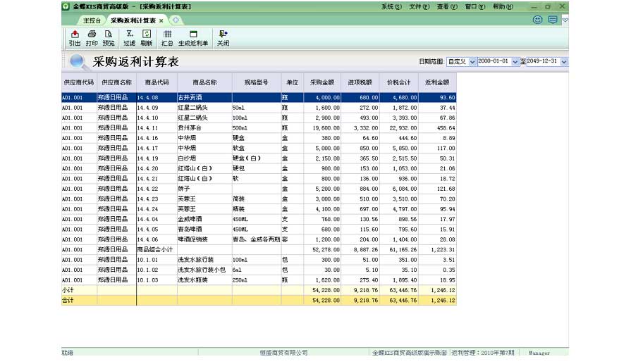Open the end date 2049-12-31 dropdown
This screenshot has width=631, height=364.
point(564,62)
